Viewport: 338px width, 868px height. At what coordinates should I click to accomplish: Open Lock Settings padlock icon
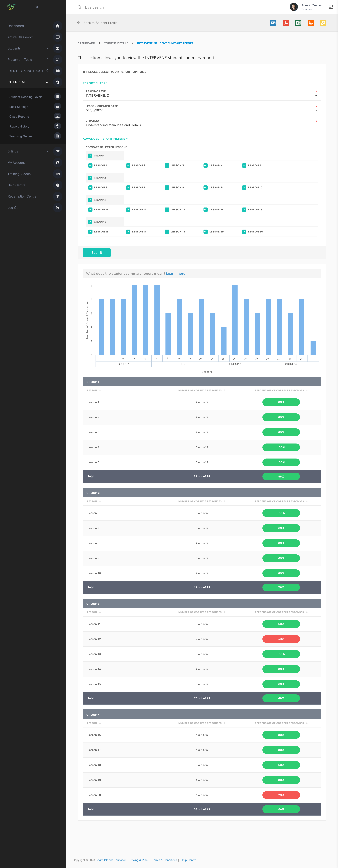click(58, 107)
